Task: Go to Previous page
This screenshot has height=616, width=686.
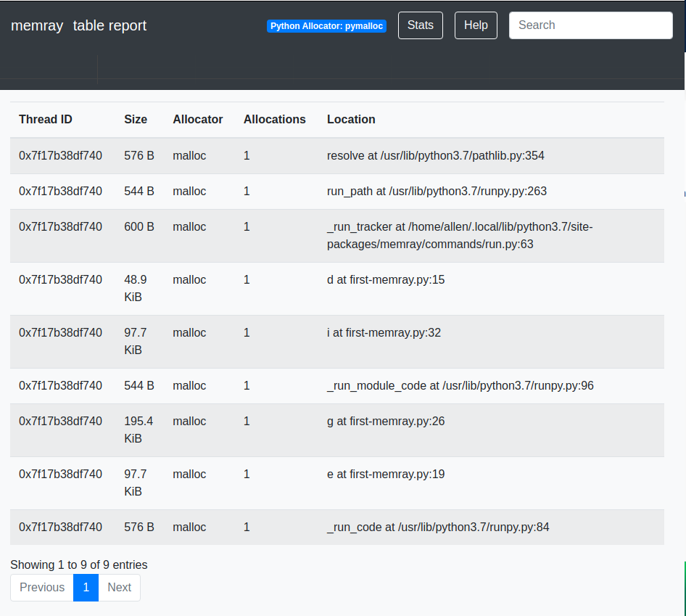Action: pyautogui.click(x=42, y=588)
